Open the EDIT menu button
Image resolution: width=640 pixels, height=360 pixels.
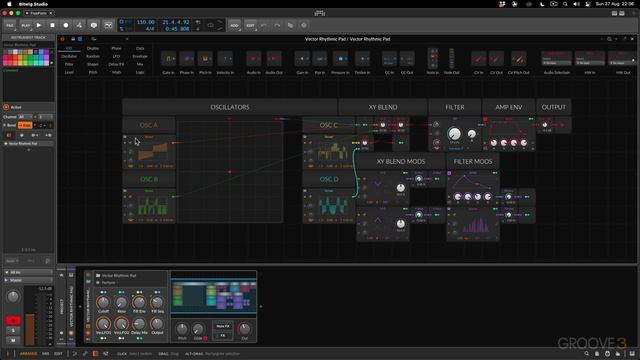click(x=250, y=25)
